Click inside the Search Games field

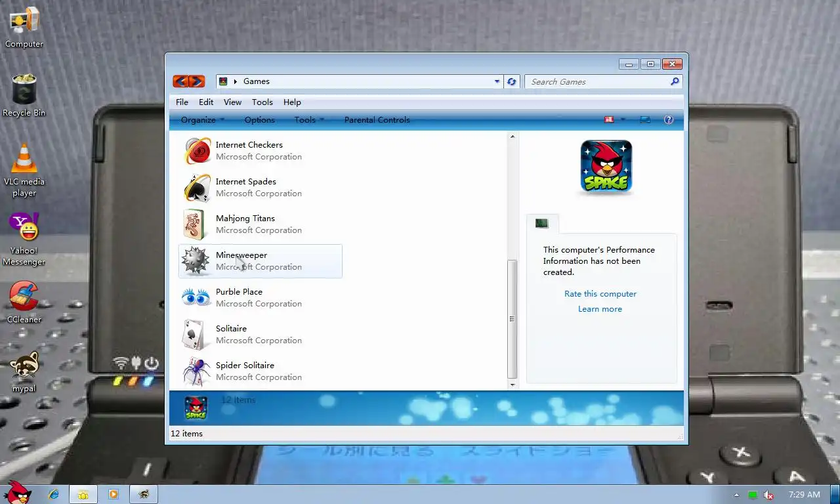pyautogui.click(x=596, y=81)
